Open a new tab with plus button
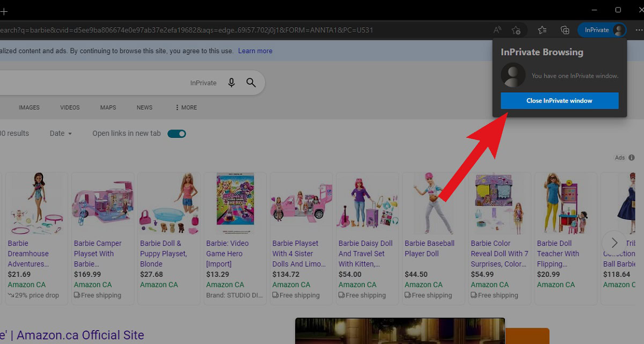Screen dimensions: 644x344 (x=4, y=11)
